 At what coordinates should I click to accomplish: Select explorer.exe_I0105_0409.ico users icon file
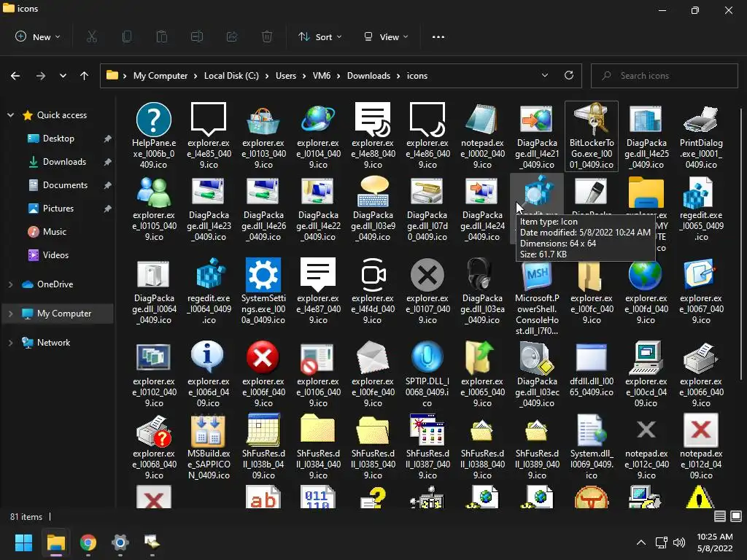click(153, 209)
